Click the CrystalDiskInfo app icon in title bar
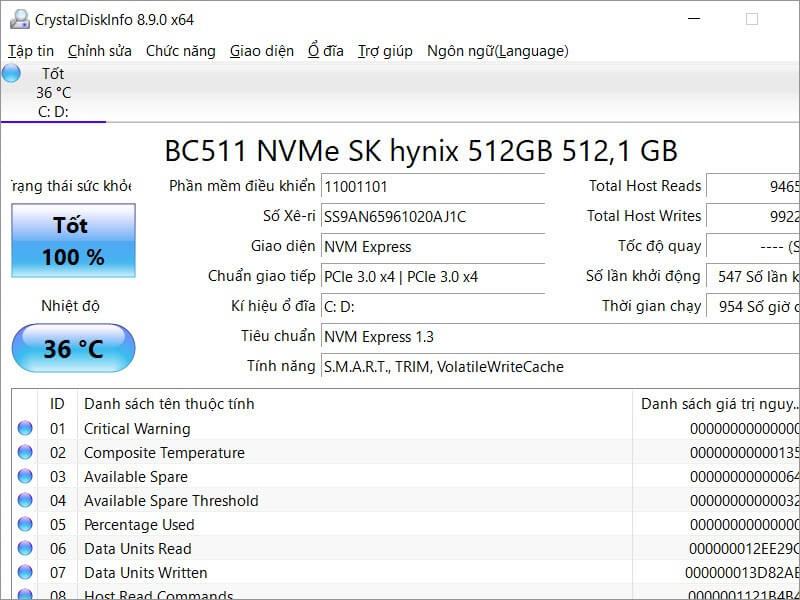Viewport: 800px width, 600px height. click(x=18, y=19)
